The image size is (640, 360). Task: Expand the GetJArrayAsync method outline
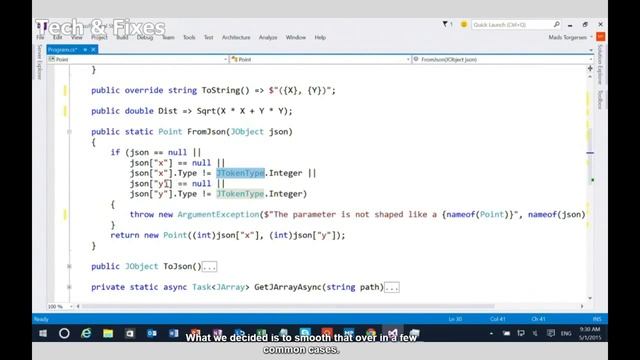tap(69, 287)
